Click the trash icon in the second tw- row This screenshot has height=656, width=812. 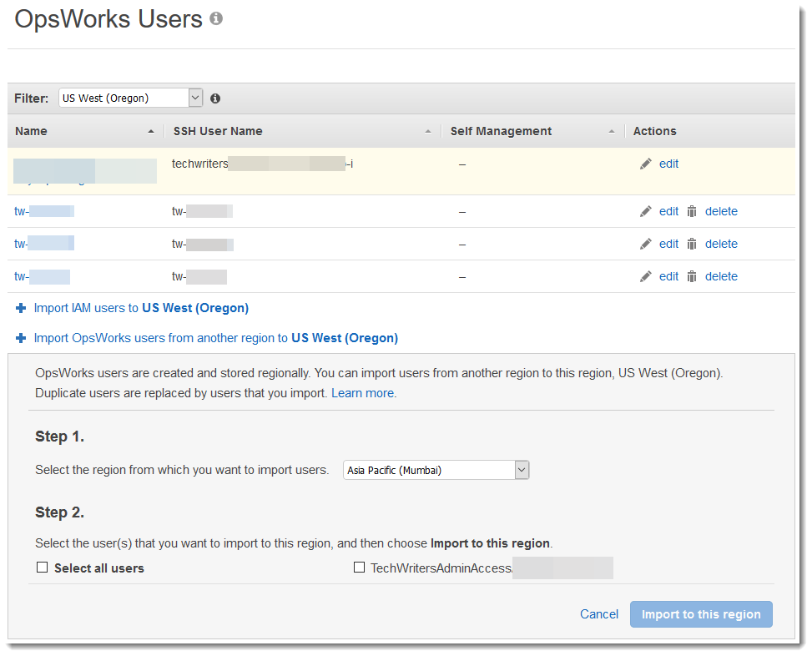(692, 244)
